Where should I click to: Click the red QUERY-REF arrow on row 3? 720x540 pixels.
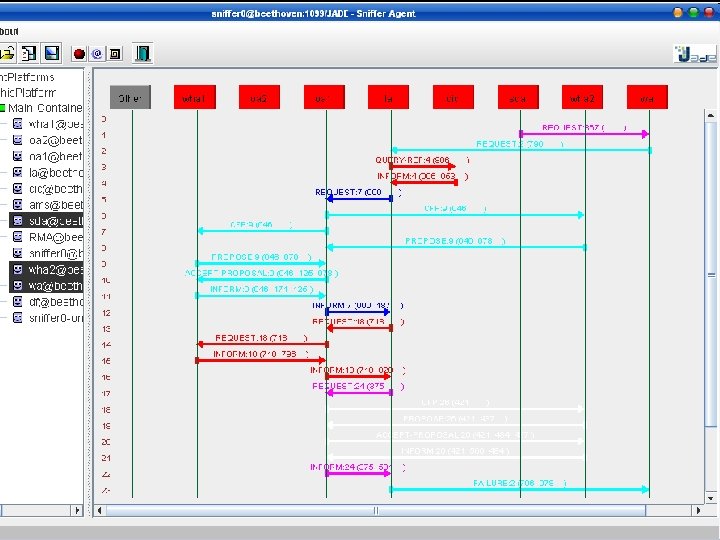point(423,166)
